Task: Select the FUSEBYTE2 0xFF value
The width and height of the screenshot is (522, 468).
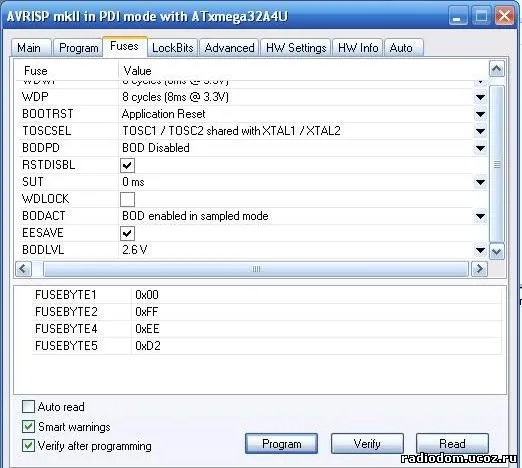Action: pos(147,312)
